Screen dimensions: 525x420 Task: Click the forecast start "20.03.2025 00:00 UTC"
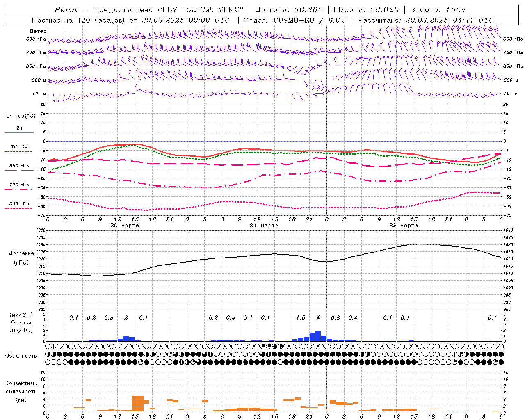click(x=185, y=20)
